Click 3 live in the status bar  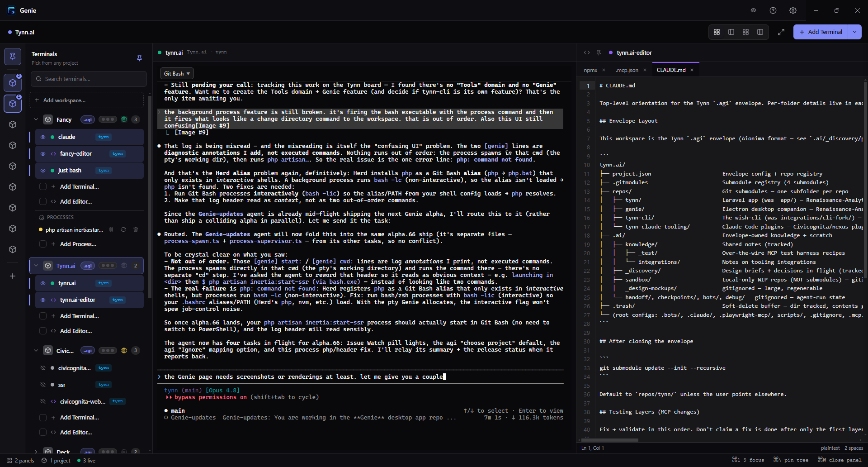click(86, 461)
